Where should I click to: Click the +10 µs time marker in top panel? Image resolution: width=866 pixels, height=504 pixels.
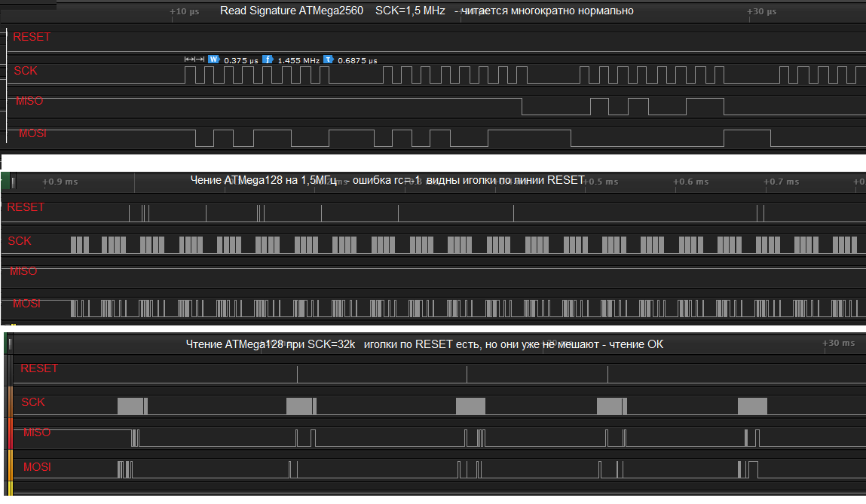click(185, 12)
